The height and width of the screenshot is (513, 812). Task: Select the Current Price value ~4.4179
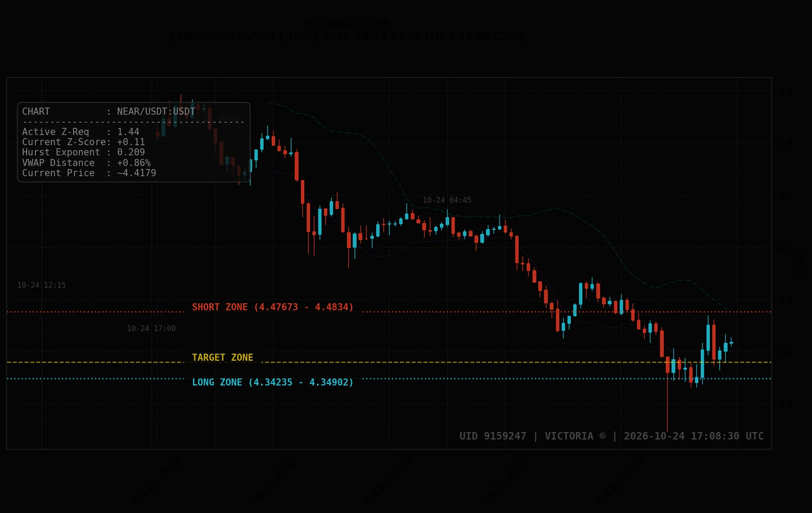point(136,173)
